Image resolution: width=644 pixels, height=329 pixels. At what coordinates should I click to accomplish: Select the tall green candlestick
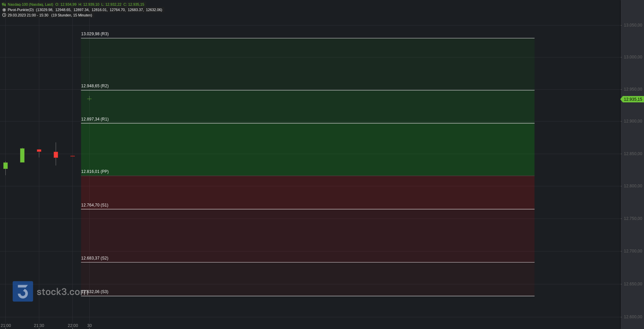pos(22,155)
